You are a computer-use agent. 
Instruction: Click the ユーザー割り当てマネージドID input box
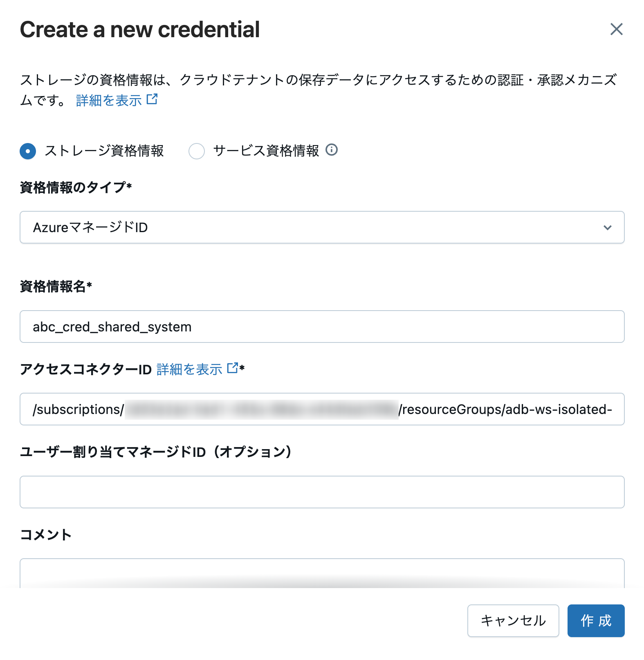click(x=322, y=492)
